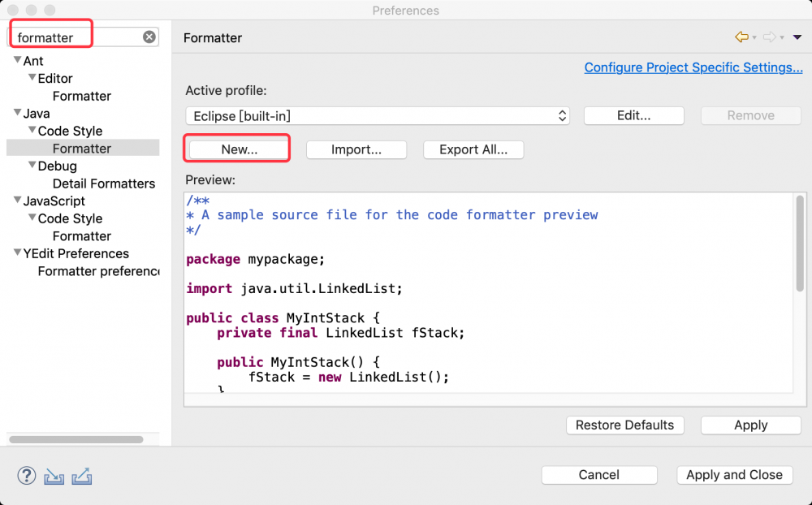
Task: Clear the formatter search filter text
Action: (149, 37)
